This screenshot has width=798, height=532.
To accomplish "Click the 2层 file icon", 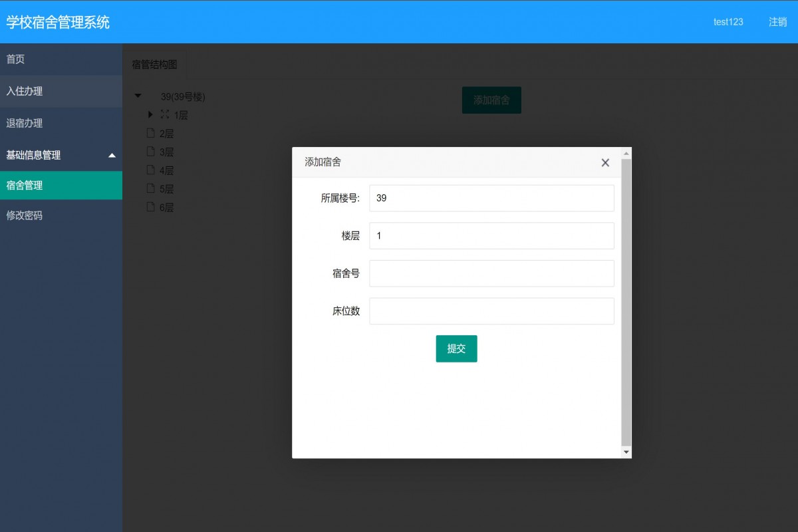I will click(151, 133).
